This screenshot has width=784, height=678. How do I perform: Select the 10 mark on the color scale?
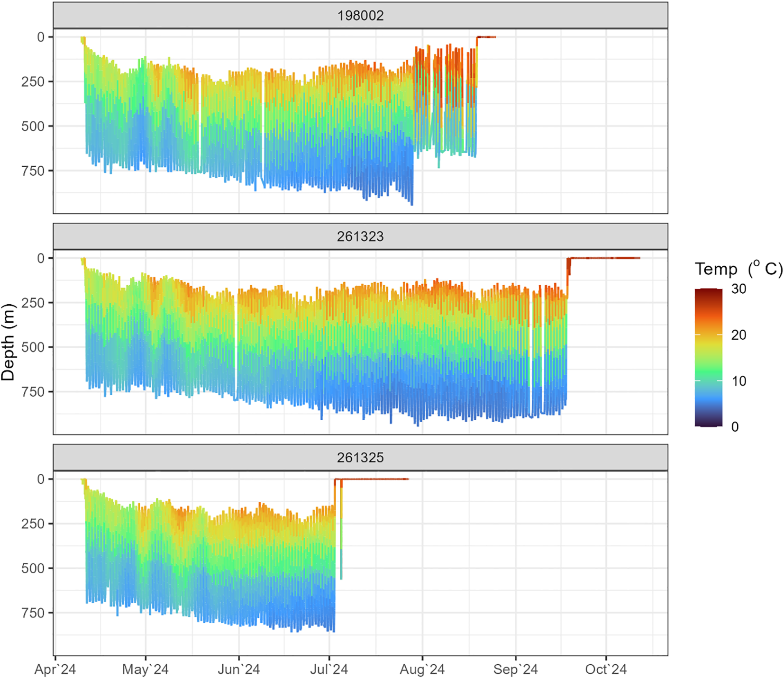point(739,380)
